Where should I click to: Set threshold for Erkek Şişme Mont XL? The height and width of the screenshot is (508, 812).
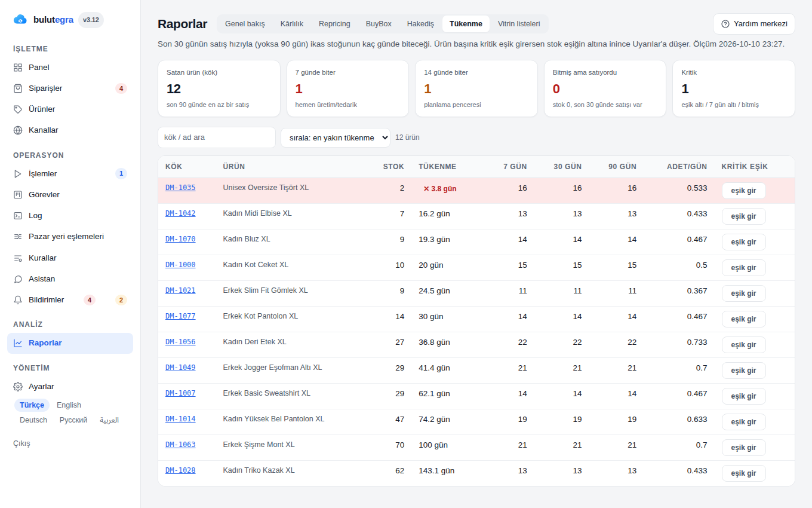pyautogui.click(x=743, y=448)
